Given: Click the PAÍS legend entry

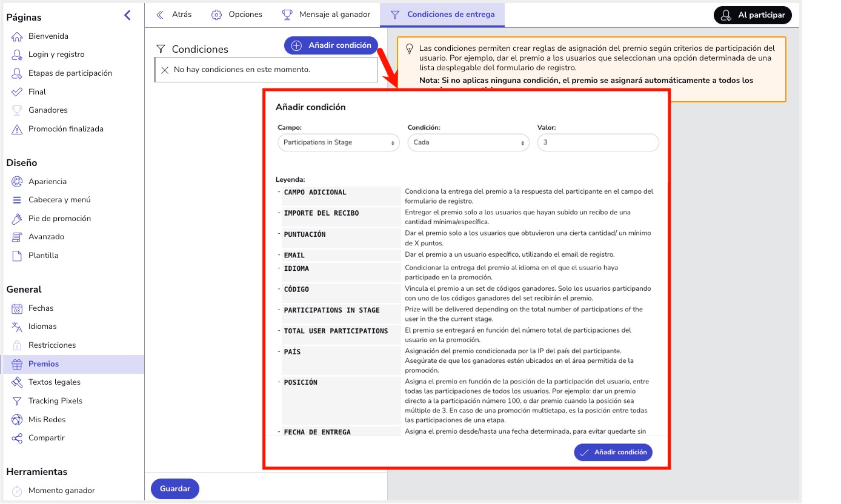Looking at the screenshot, I should point(292,352).
